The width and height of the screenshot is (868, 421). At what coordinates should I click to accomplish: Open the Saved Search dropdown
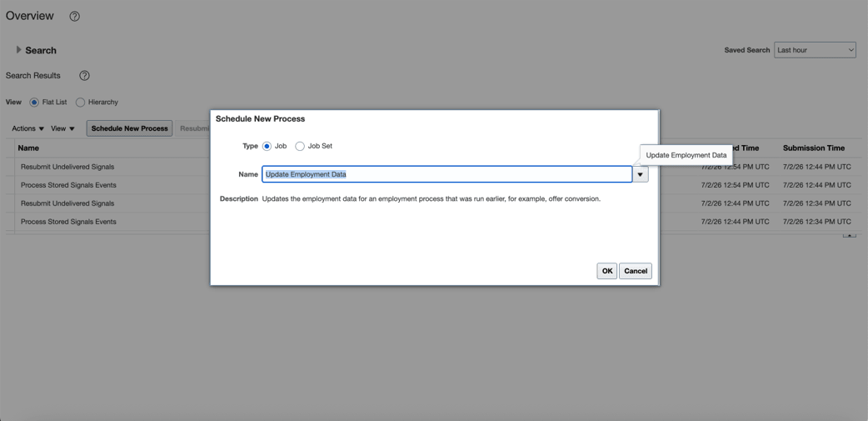[x=815, y=50]
